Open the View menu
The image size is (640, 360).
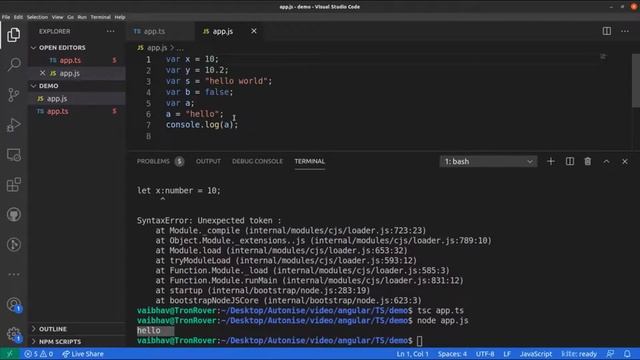57,17
